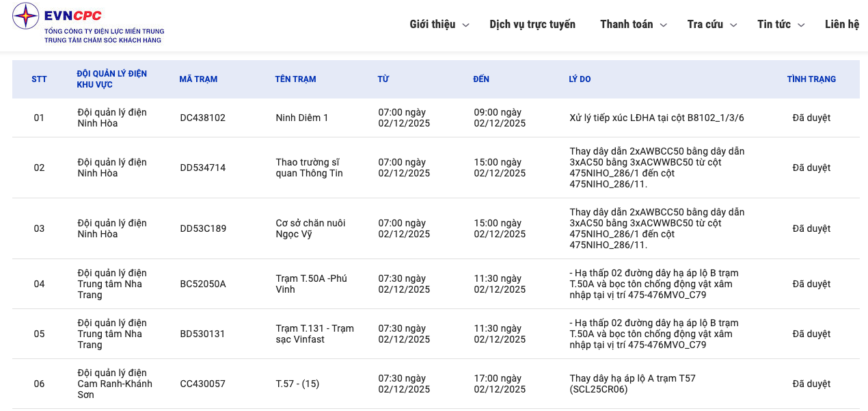Click the Giới thiệu menu label
This screenshot has height=411, width=868.
coord(432,25)
